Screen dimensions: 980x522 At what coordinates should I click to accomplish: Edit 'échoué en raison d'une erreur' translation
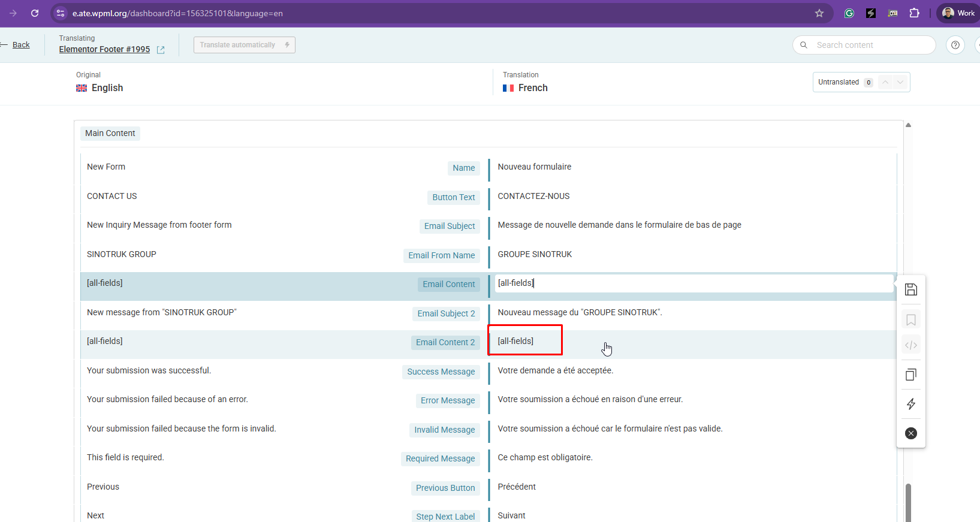click(590, 399)
